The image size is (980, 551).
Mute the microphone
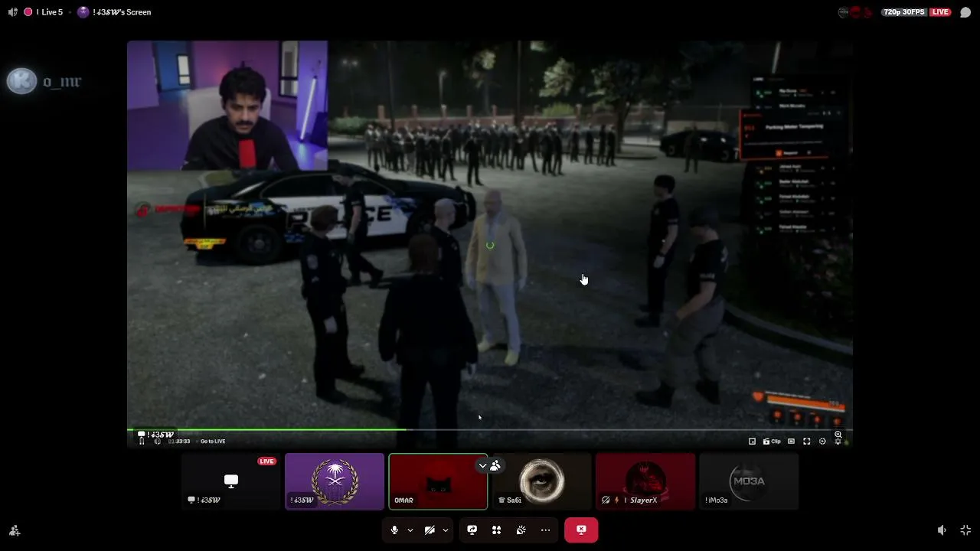(x=394, y=530)
